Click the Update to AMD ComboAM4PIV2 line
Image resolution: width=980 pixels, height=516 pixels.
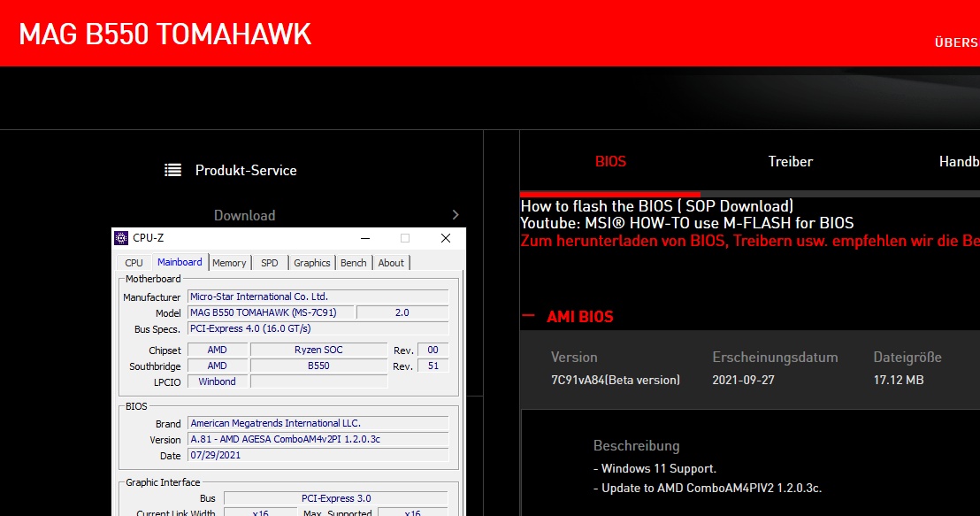tap(708, 488)
